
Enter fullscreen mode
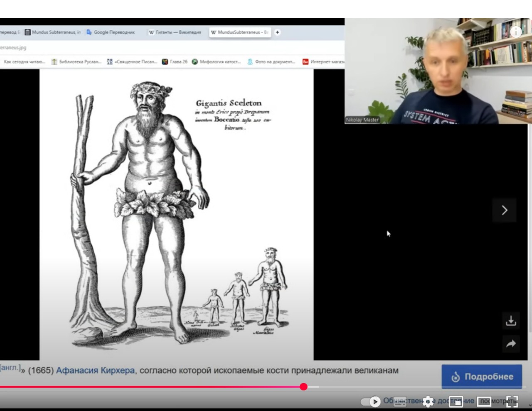(x=512, y=401)
